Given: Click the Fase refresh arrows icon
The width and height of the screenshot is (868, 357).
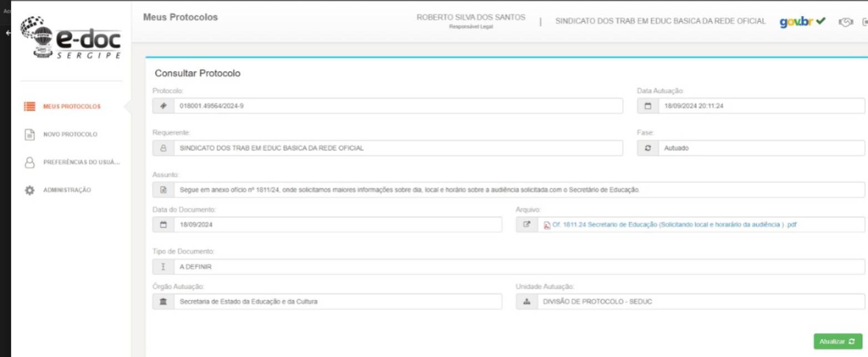Looking at the screenshot, I should click(x=648, y=148).
